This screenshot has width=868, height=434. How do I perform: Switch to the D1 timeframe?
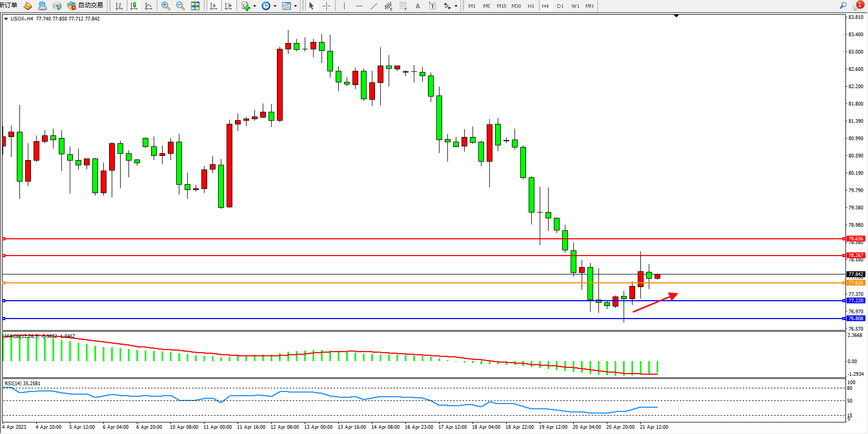(560, 6)
